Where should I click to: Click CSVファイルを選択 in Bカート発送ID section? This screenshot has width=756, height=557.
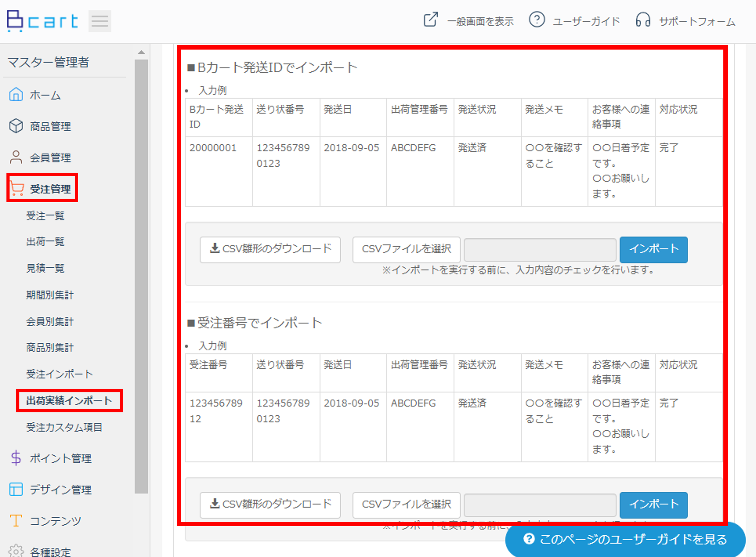click(x=406, y=250)
